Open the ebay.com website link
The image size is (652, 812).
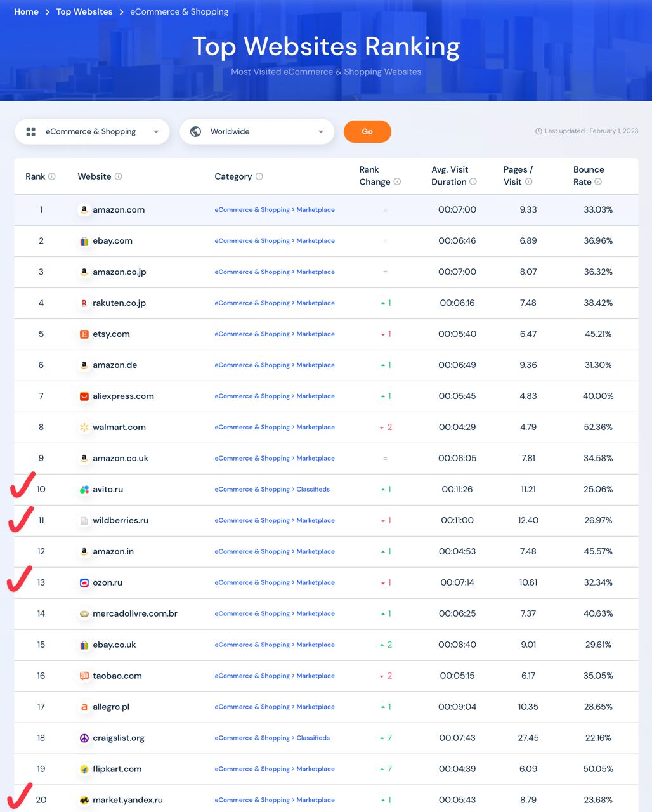click(x=113, y=240)
